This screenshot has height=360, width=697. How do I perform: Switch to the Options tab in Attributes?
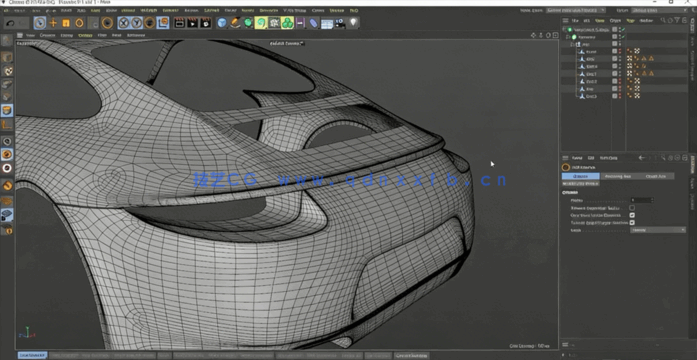click(581, 176)
